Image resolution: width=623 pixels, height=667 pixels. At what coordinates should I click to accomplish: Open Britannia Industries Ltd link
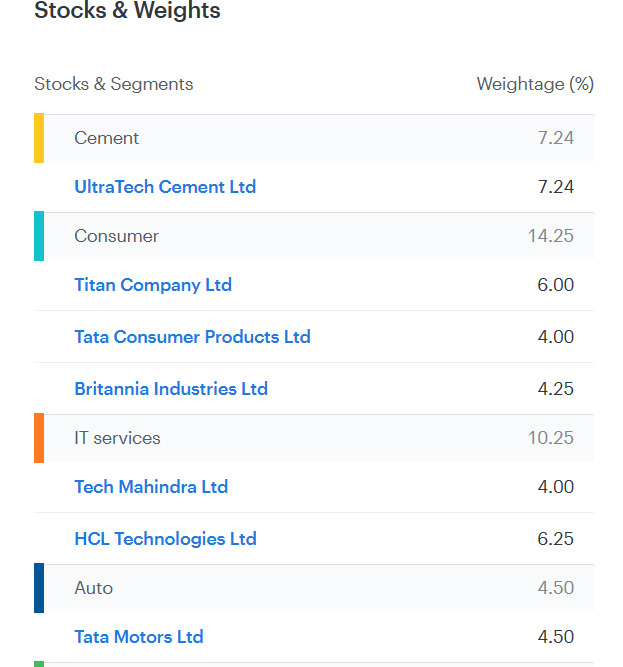171,389
